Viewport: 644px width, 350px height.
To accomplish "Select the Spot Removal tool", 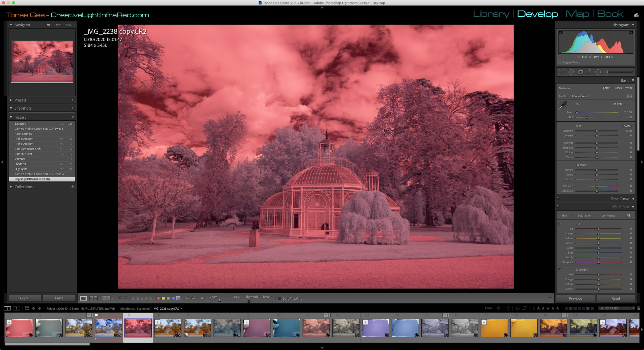I will point(571,72).
